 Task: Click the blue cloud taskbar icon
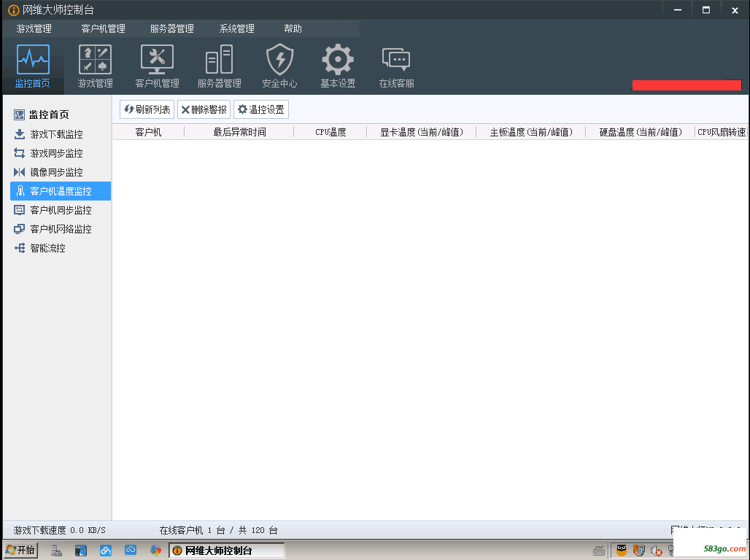[131, 551]
